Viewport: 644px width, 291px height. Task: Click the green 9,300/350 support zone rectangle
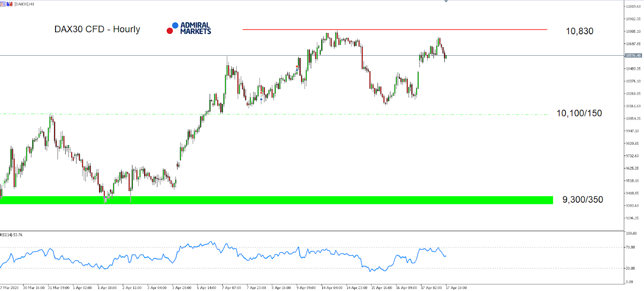point(277,200)
